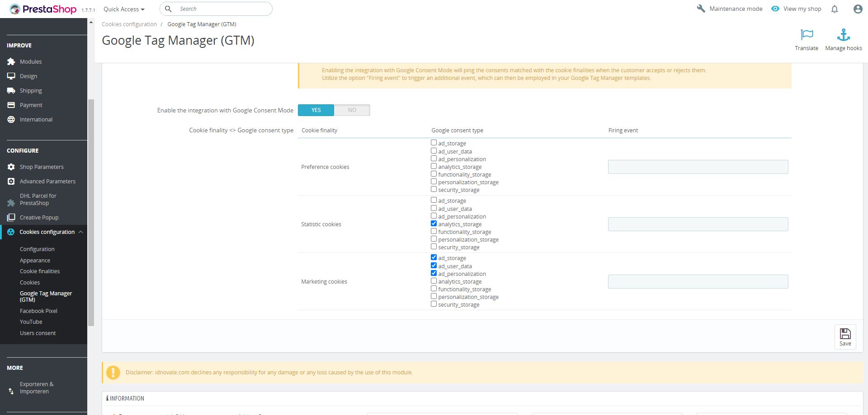Screen dimensions: 868x415
Task: Open Advanced Parameters in the sidebar
Action: (47, 182)
